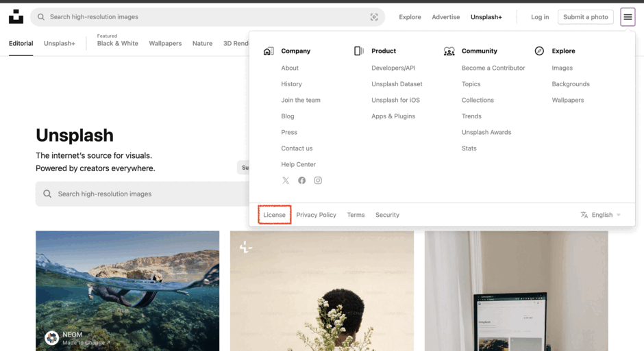Click the magnifier icon in hero search
Image resolution: width=644 pixels, height=351 pixels.
47,194
